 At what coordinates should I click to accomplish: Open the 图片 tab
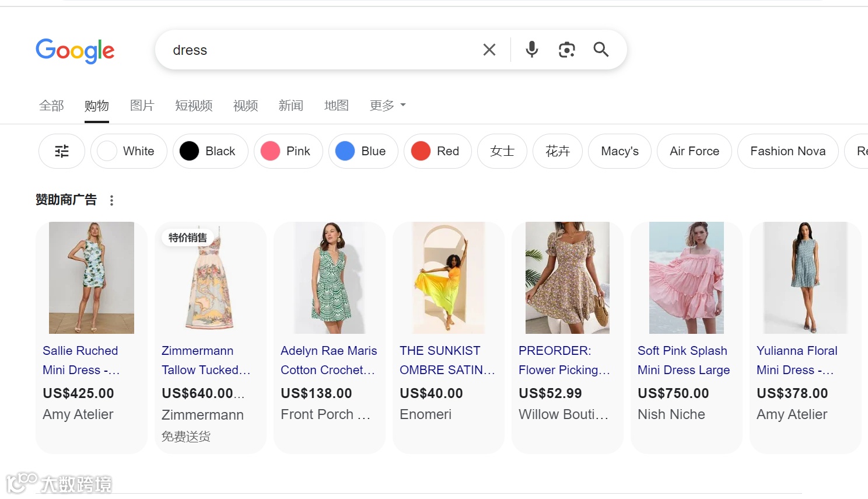click(x=142, y=106)
